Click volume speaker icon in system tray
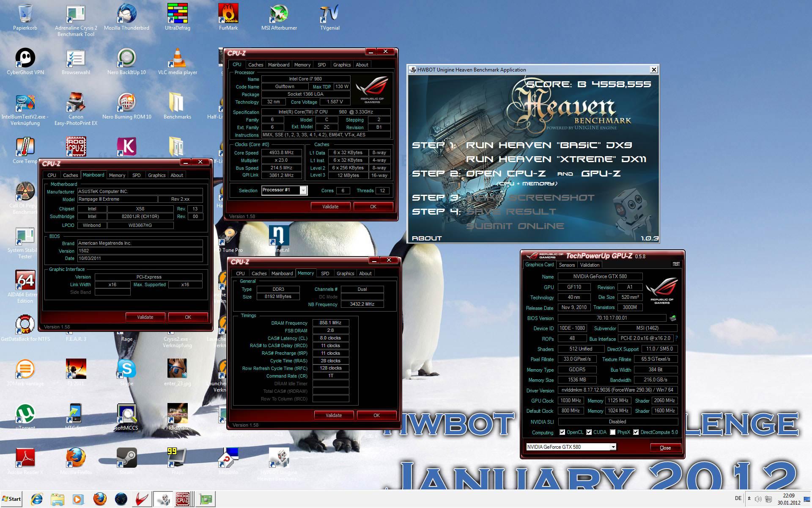Screen dimensions: 812x508 758,499
